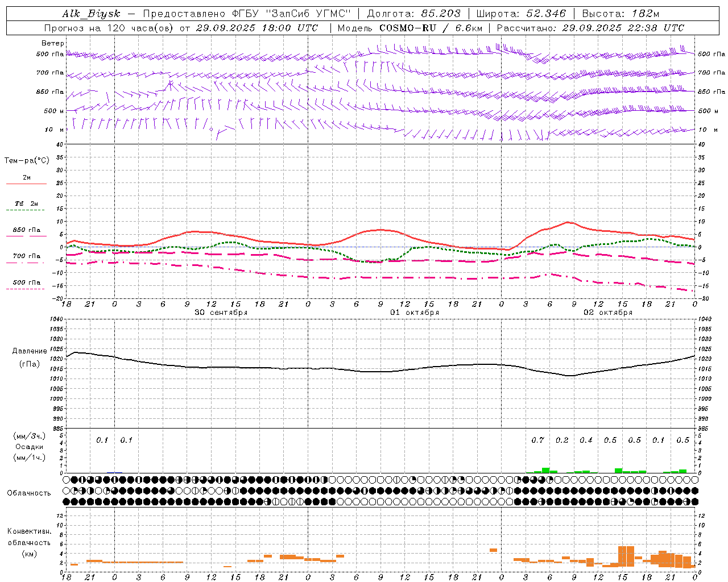Viewport: 728px width, 582px height.
Task: Select the 'Td 2м' dew point legend entry
Action: point(26,203)
